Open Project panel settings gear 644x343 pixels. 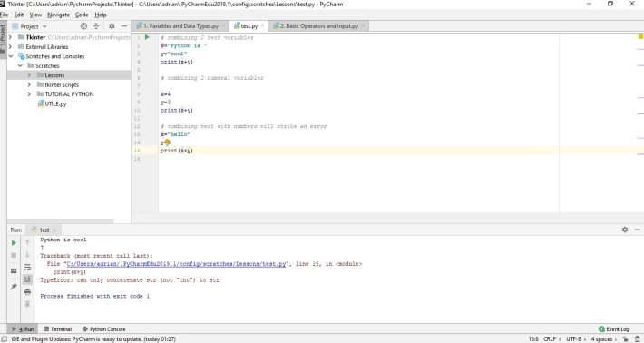(x=112, y=26)
